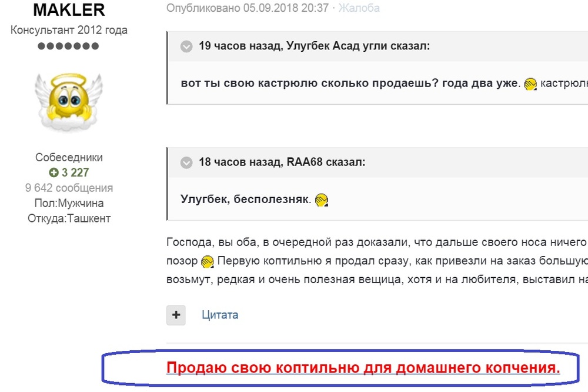
Task: Click the Цитата quote link
Action: point(220,315)
